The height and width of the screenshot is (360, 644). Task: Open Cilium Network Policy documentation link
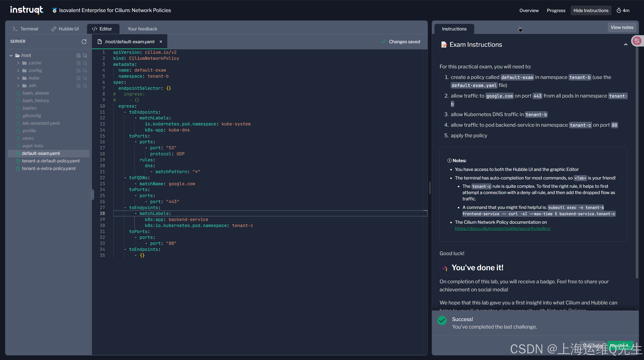[x=503, y=229]
